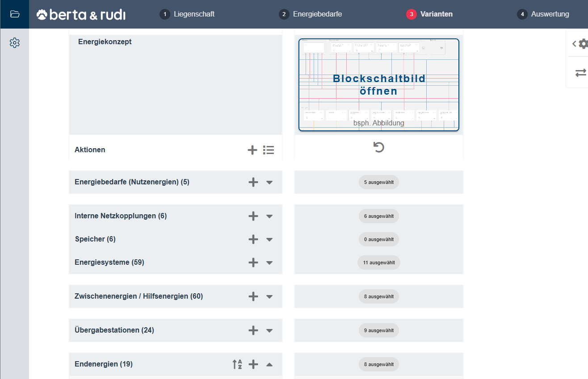Click the swap arrows icon on right panel

(580, 73)
